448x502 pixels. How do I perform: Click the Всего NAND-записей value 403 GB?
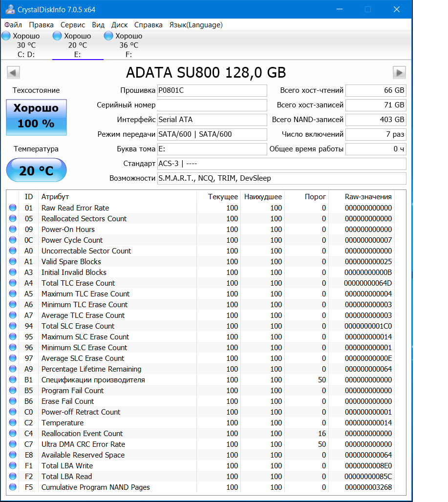pyautogui.click(x=376, y=120)
